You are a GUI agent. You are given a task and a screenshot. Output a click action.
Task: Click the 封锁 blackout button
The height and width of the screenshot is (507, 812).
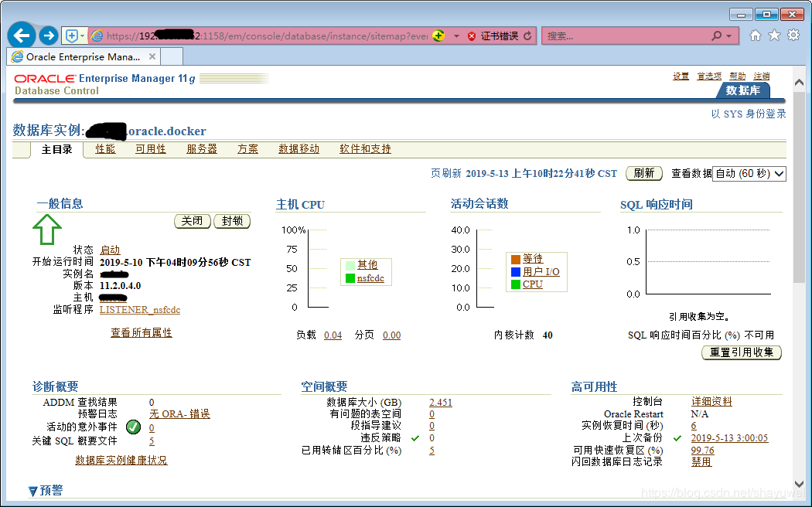232,221
